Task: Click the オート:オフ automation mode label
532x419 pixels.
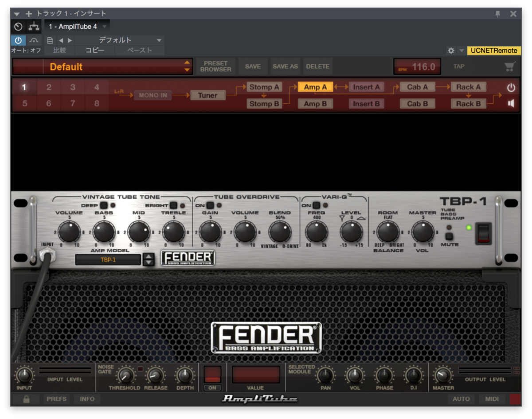Action: 26,51
